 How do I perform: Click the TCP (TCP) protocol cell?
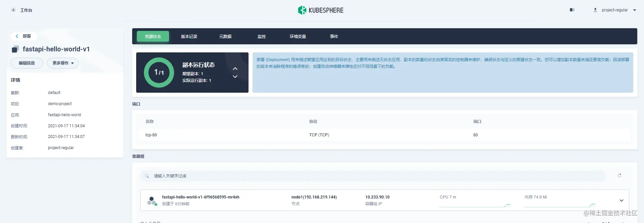click(x=319, y=135)
